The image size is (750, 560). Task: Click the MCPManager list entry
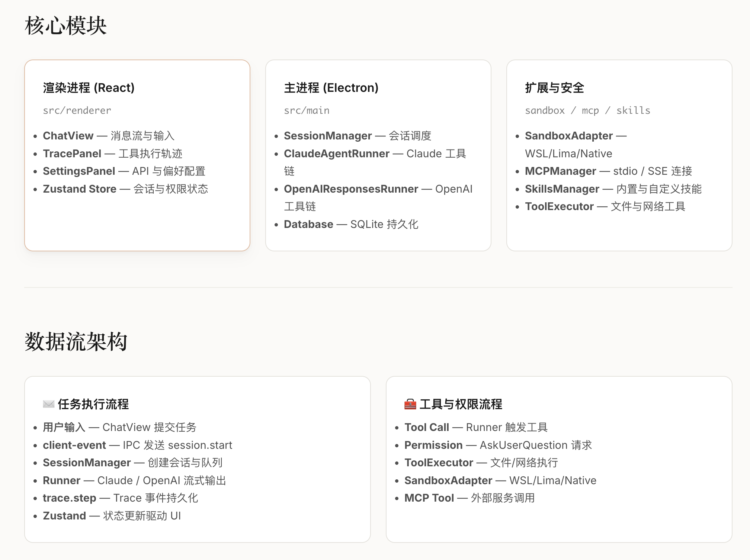(560, 171)
